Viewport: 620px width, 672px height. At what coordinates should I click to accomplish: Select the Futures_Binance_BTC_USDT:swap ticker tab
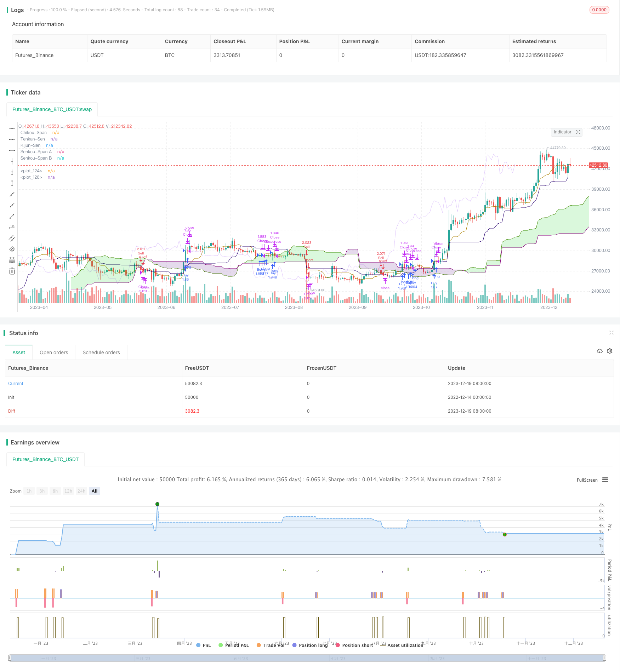52,109
